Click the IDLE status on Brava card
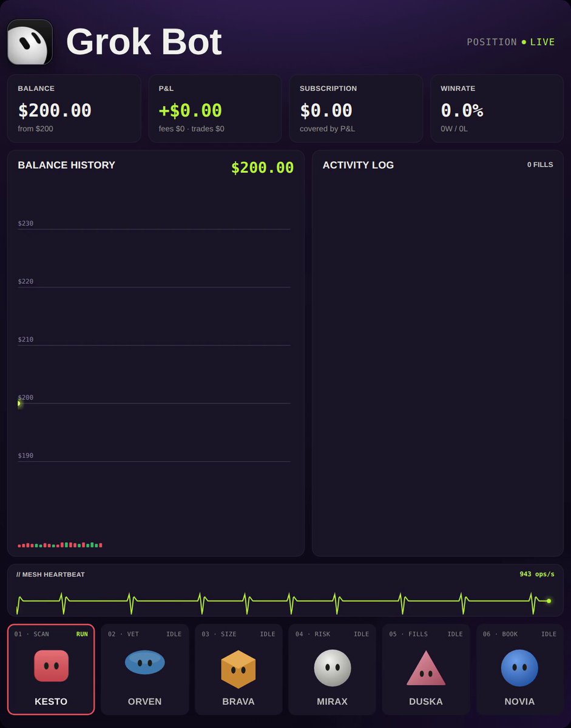The width and height of the screenshot is (571, 728). (268, 634)
